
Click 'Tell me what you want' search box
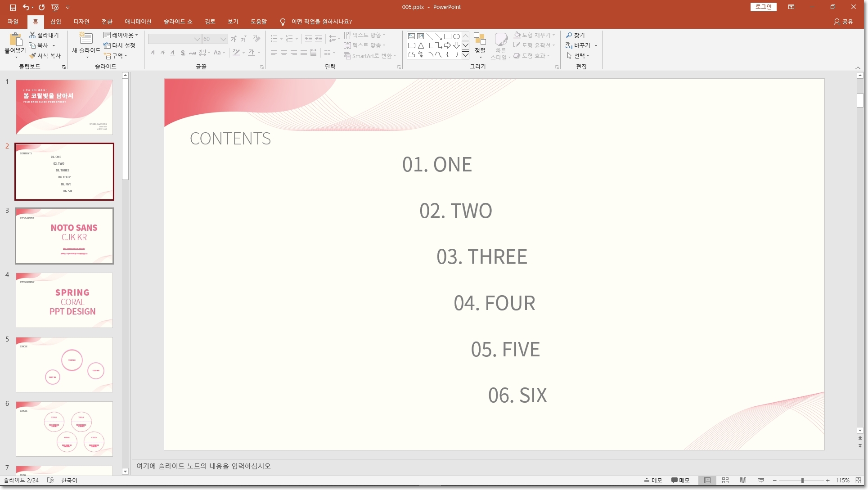(321, 22)
